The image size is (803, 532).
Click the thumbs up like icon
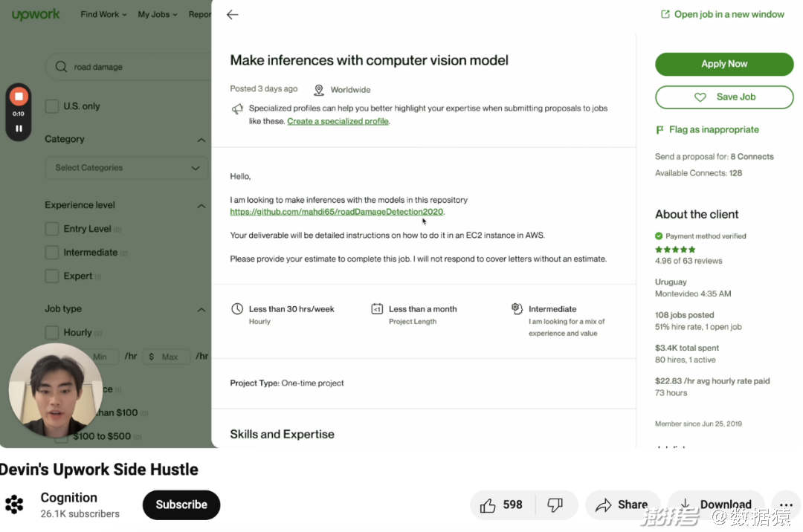point(488,505)
